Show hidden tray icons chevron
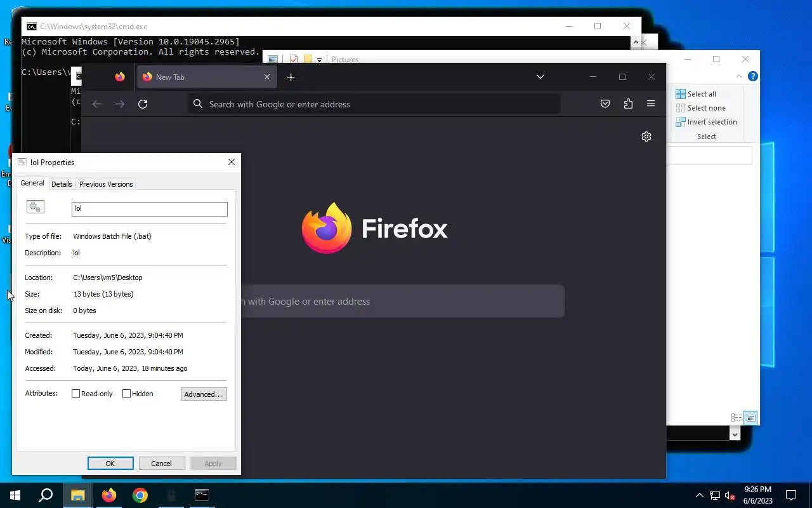This screenshot has height=508, width=812. (x=700, y=495)
